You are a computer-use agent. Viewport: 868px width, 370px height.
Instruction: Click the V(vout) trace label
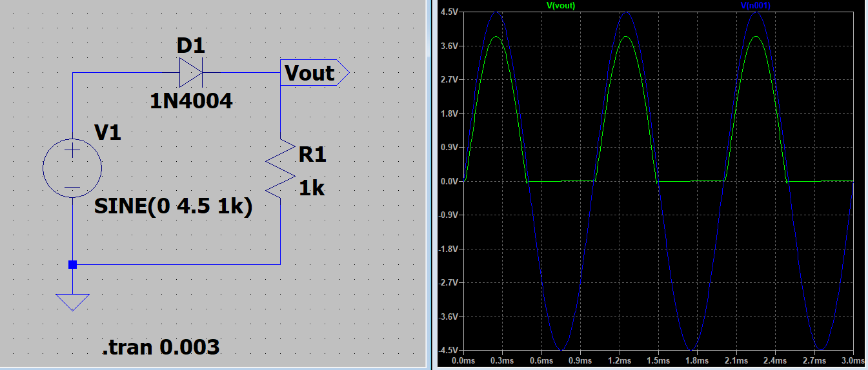(560, 5)
